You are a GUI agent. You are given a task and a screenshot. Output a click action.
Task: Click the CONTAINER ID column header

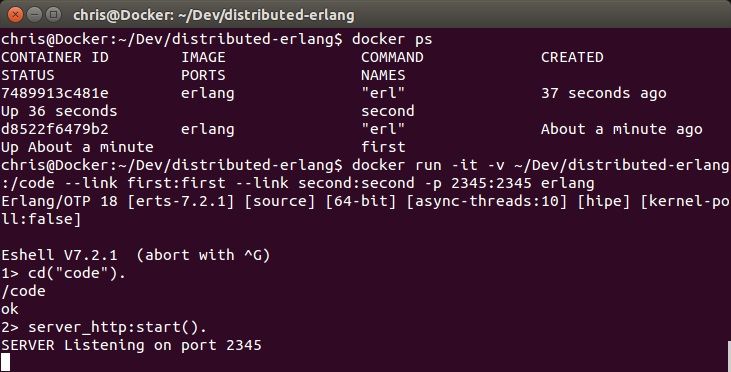point(55,57)
